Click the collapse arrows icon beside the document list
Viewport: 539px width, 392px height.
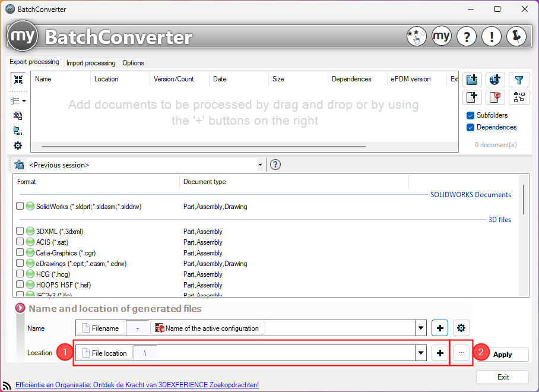coord(18,80)
